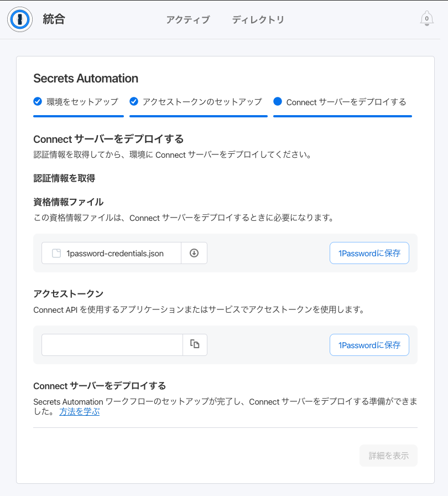Save access token with 1Passwordに保存
The width and height of the screenshot is (448, 496).
coord(369,345)
